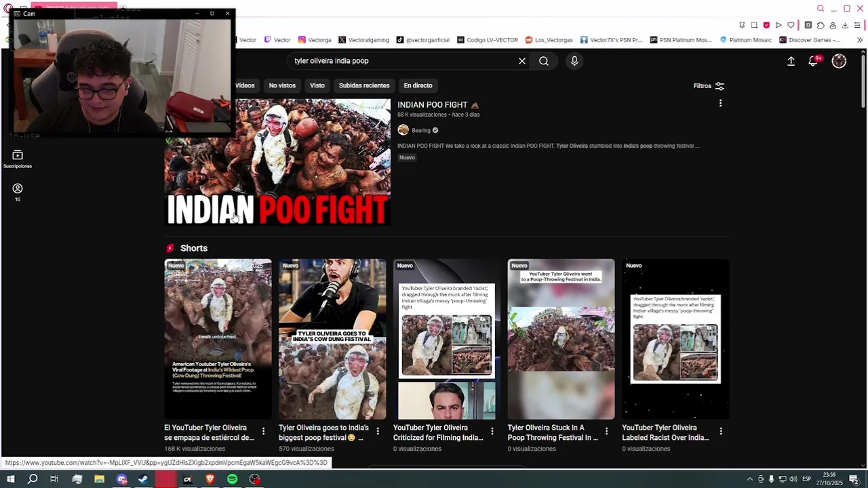
Task: Click the browser pin icon
Action: point(742,25)
